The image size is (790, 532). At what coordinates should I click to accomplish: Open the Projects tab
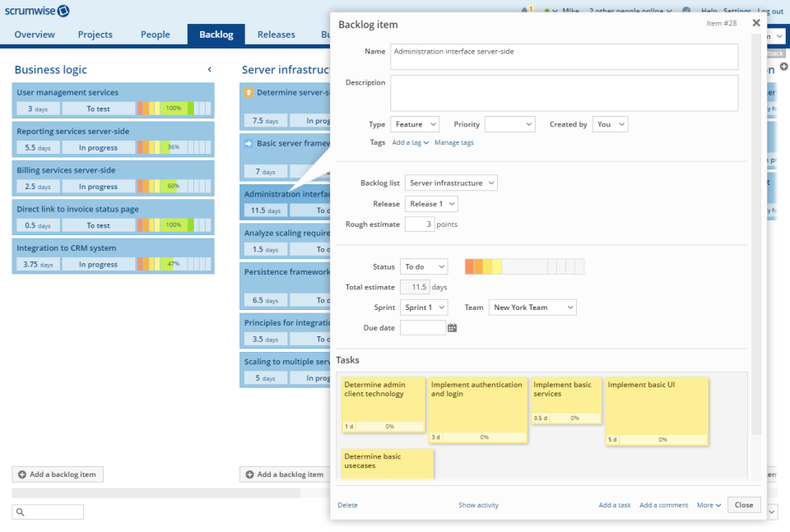(x=95, y=35)
